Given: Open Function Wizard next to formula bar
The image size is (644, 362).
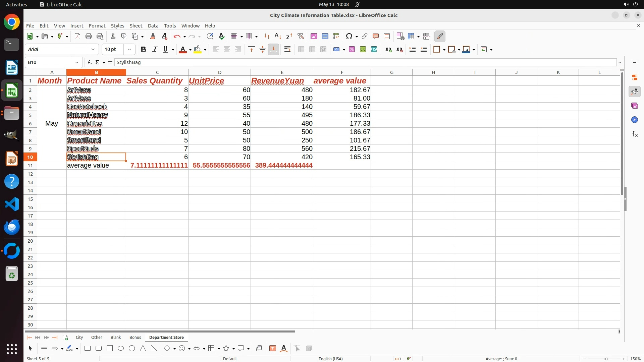Looking at the screenshot, I should 90,62.
